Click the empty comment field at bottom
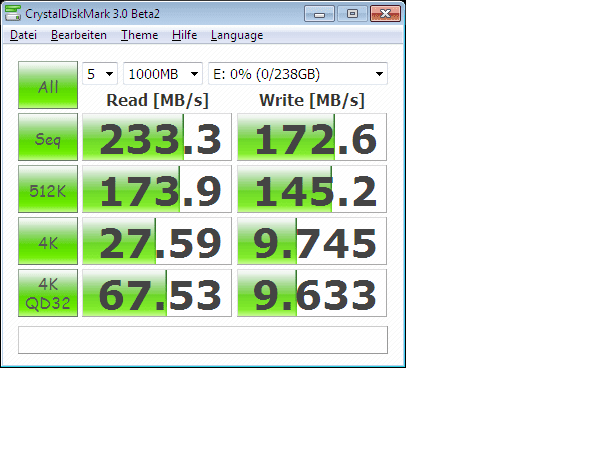 (203, 340)
